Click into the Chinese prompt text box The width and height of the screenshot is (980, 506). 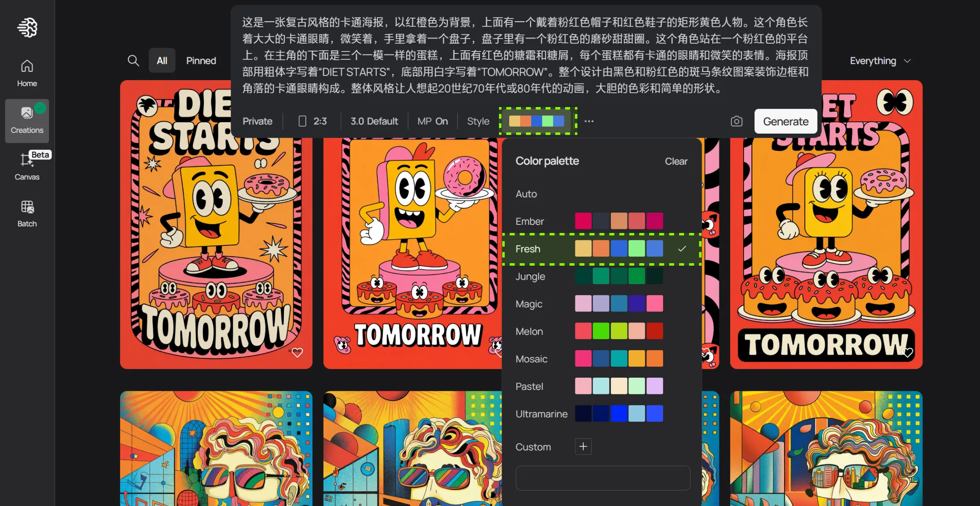coord(525,55)
